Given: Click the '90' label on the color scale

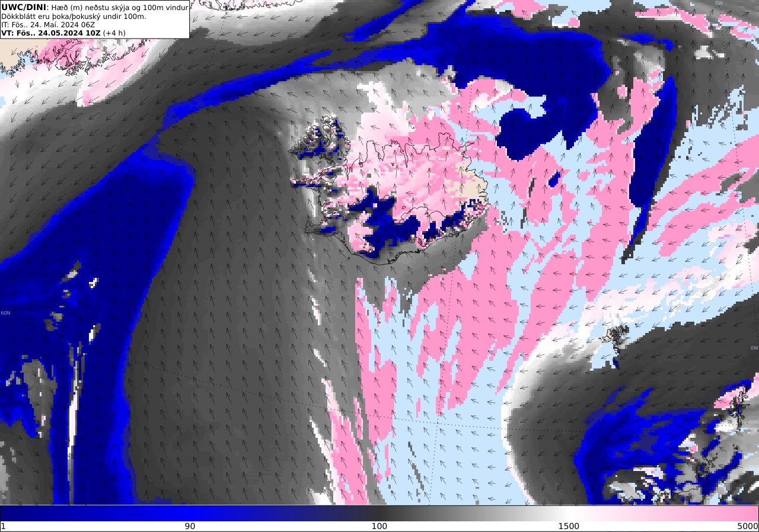Looking at the screenshot, I should [190, 526].
